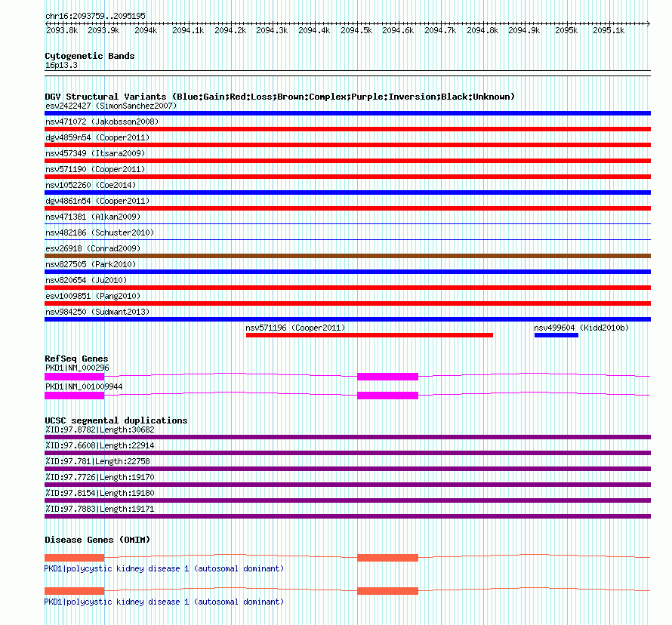Select nsv471381 (Alkan2009) variant label

tap(93, 217)
